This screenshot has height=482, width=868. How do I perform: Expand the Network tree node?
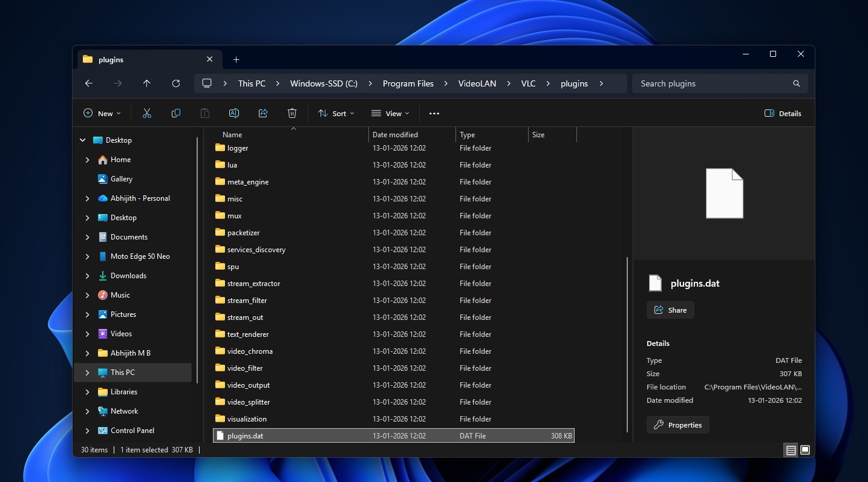88,411
